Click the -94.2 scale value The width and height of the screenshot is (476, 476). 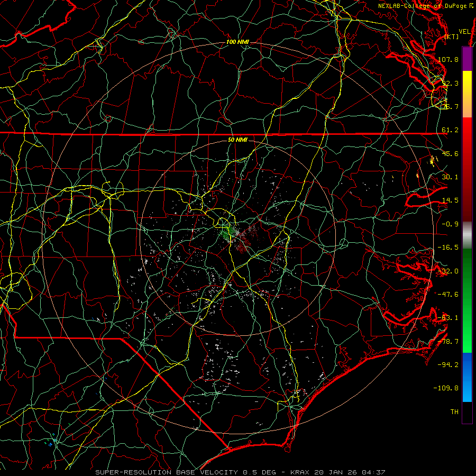click(x=448, y=364)
